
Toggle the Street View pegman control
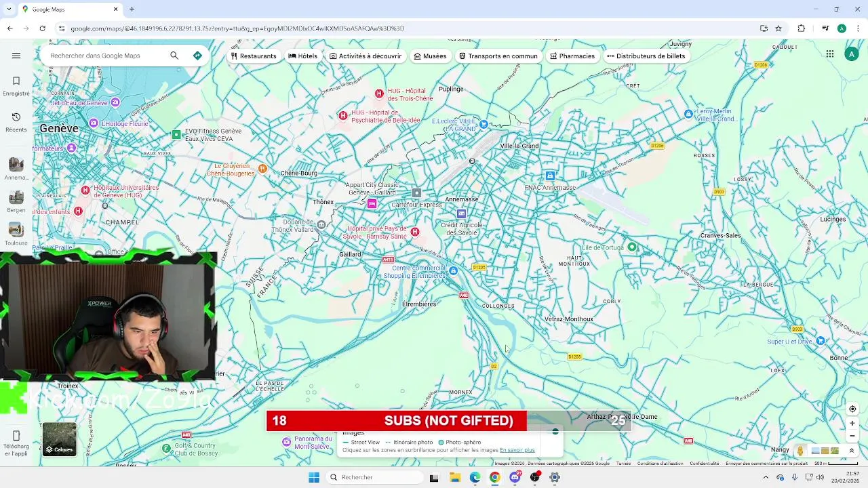click(800, 451)
